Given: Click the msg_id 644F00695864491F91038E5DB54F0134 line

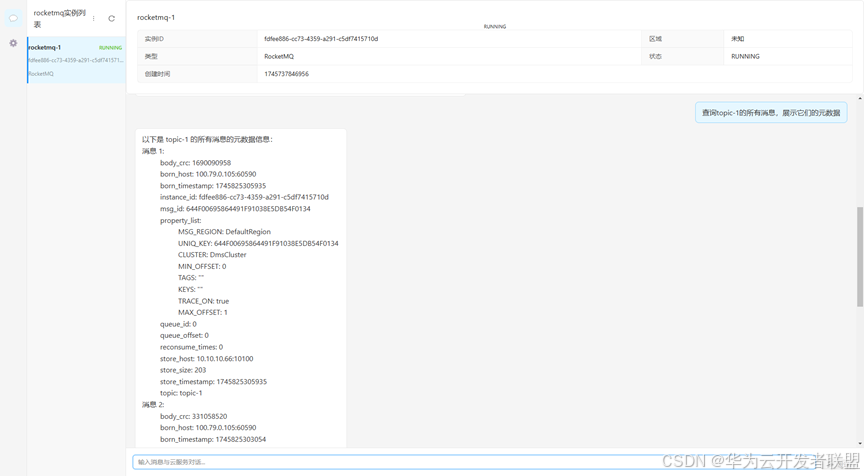Looking at the screenshot, I should [235, 209].
